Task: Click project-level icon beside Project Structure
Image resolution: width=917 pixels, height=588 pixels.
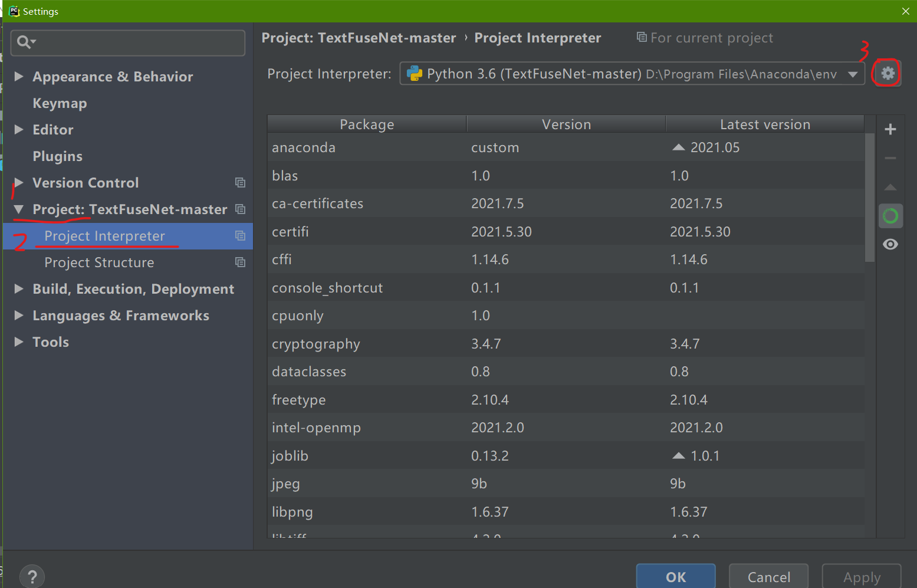Action: click(x=240, y=262)
